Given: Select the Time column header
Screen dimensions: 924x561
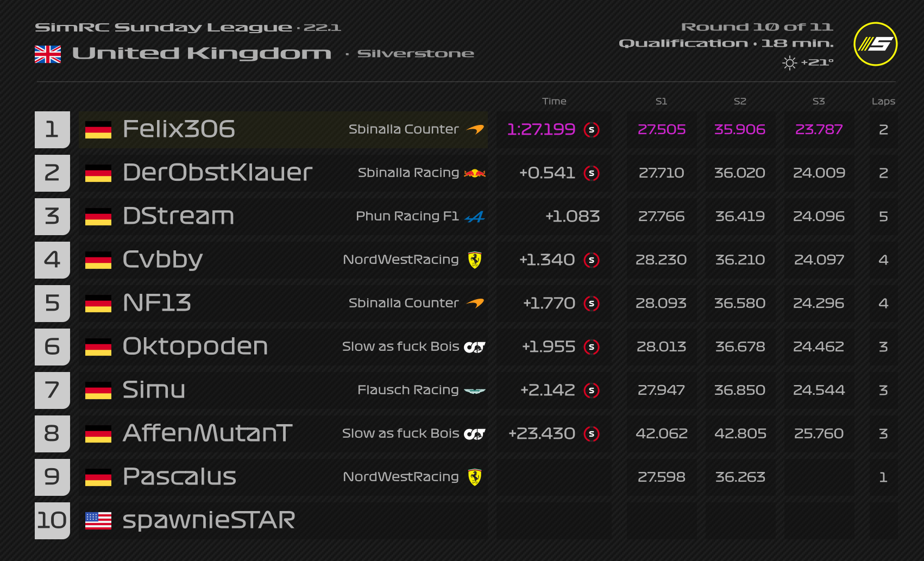Looking at the screenshot, I should coord(554,101).
